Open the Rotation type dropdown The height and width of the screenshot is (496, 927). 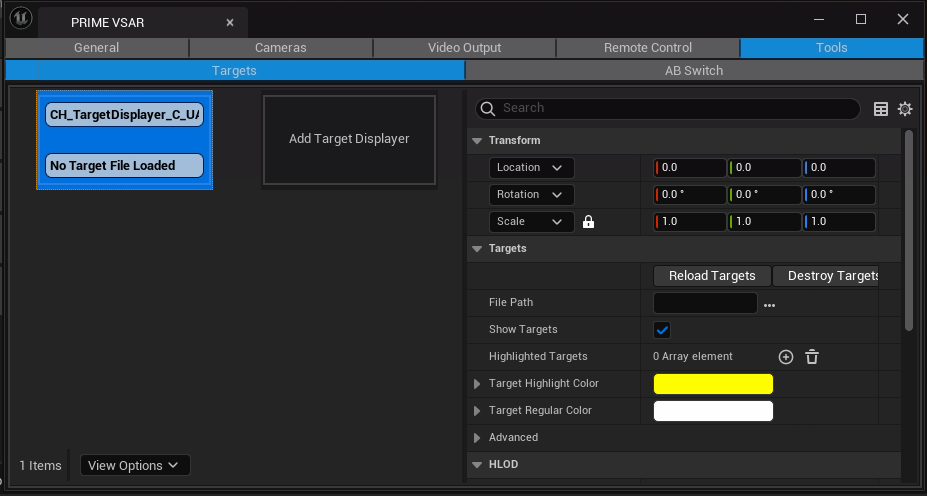[531, 194]
